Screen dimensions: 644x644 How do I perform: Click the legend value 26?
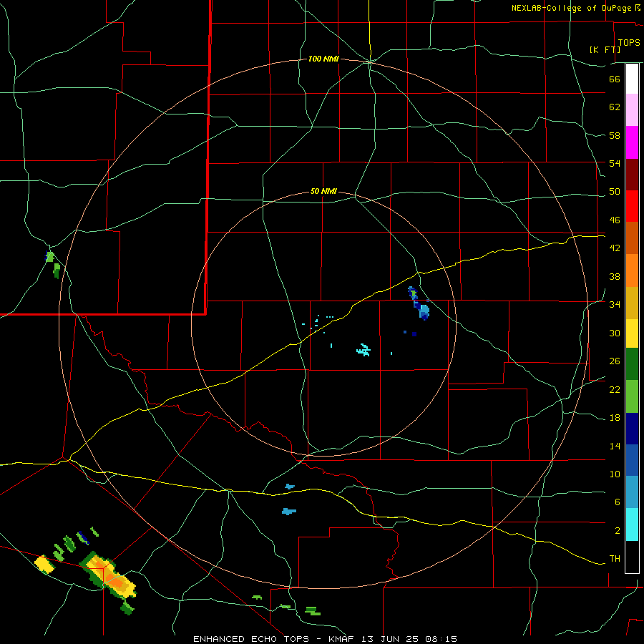615,361
